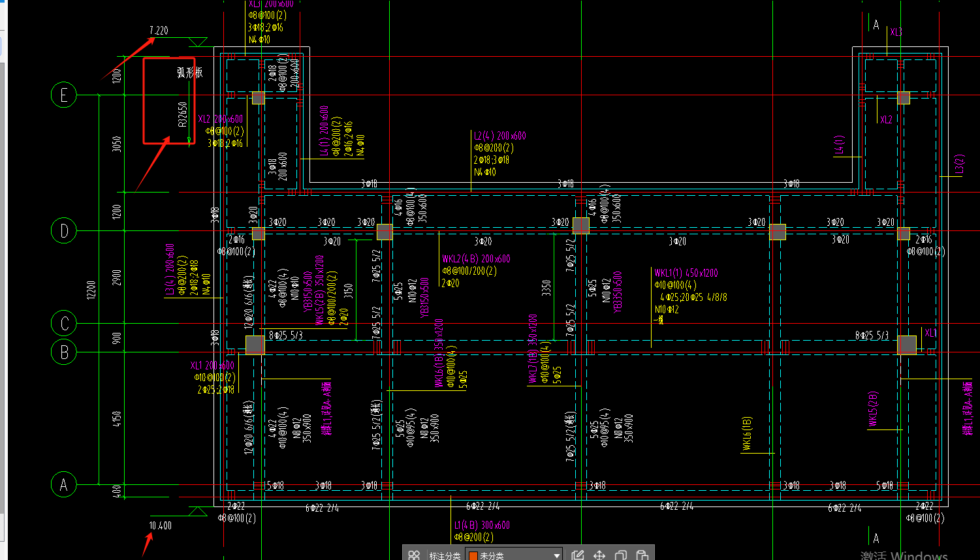Click the dimension 3050 below axis E
The height and width of the screenshot is (560, 980).
(x=117, y=144)
